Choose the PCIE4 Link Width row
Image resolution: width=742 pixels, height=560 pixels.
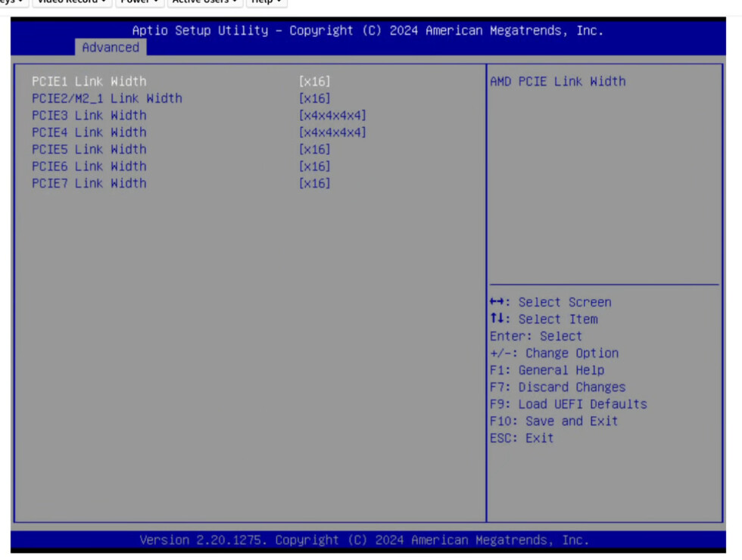(89, 132)
